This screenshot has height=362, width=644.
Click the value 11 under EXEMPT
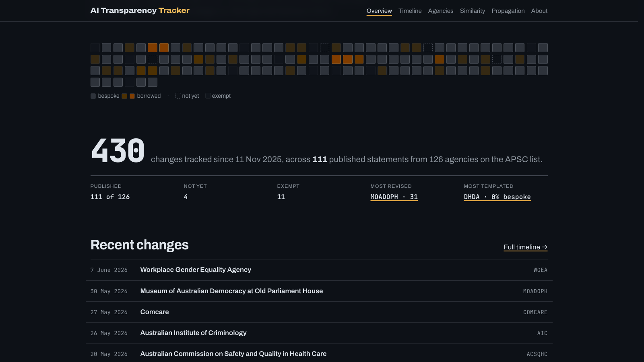281,197
